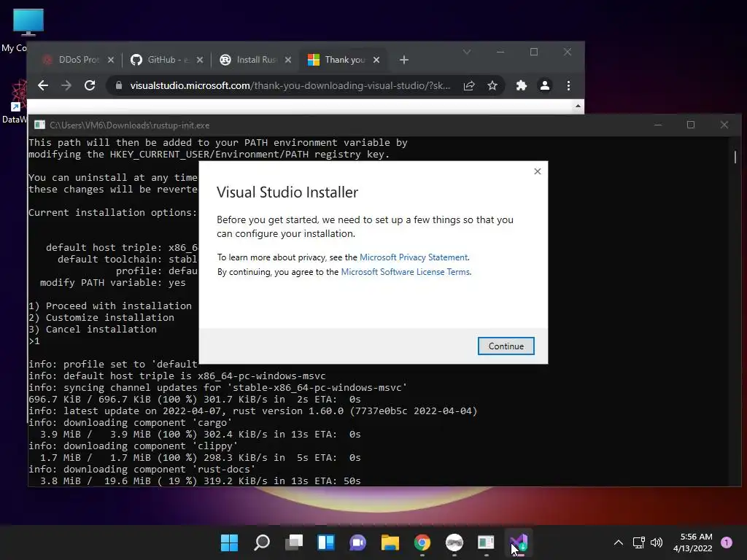This screenshot has height=560, width=747.
Task: Click the 'downloading component 'rust-docs'' line
Action: [x=142, y=469]
